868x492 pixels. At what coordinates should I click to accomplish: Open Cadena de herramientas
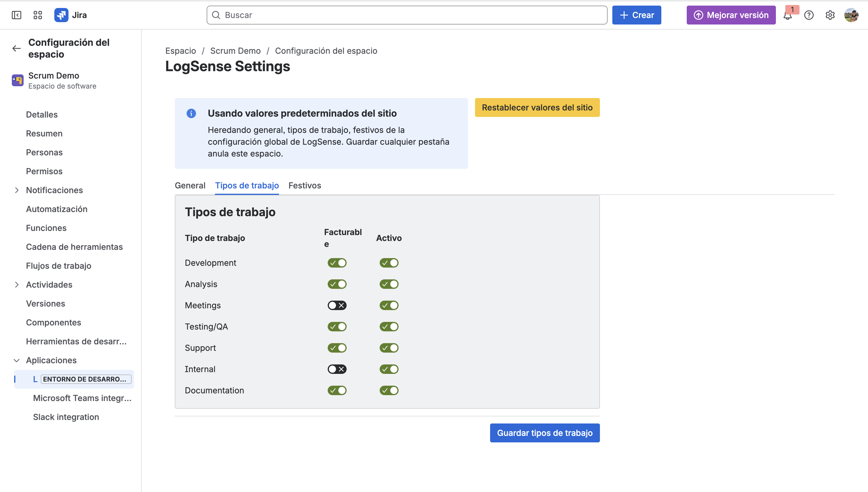point(74,247)
